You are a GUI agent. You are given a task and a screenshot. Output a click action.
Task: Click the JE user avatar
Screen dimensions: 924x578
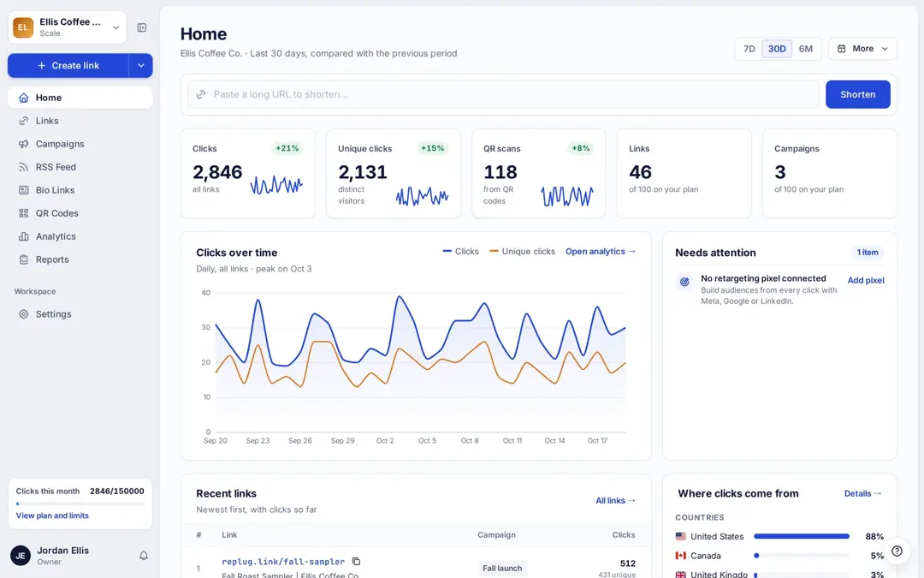coord(21,556)
